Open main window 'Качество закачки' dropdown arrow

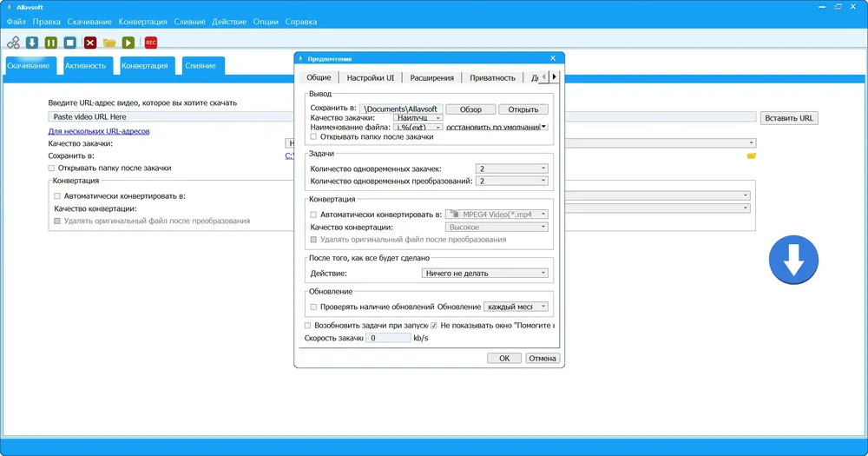click(x=751, y=143)
